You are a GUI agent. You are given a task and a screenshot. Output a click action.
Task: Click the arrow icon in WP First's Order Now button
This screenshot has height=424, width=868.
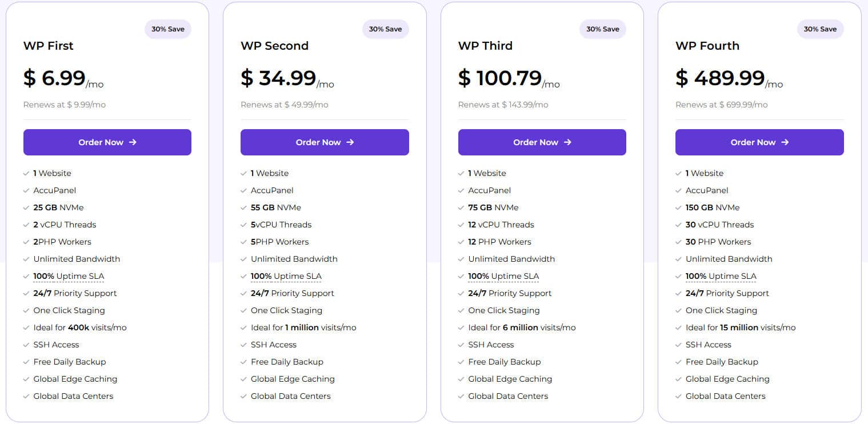point(134,142)
